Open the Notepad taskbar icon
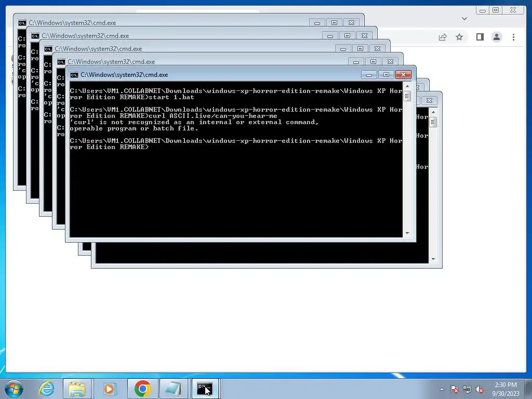Viewport: 532px width, 399px height. (x=174, y=389)
